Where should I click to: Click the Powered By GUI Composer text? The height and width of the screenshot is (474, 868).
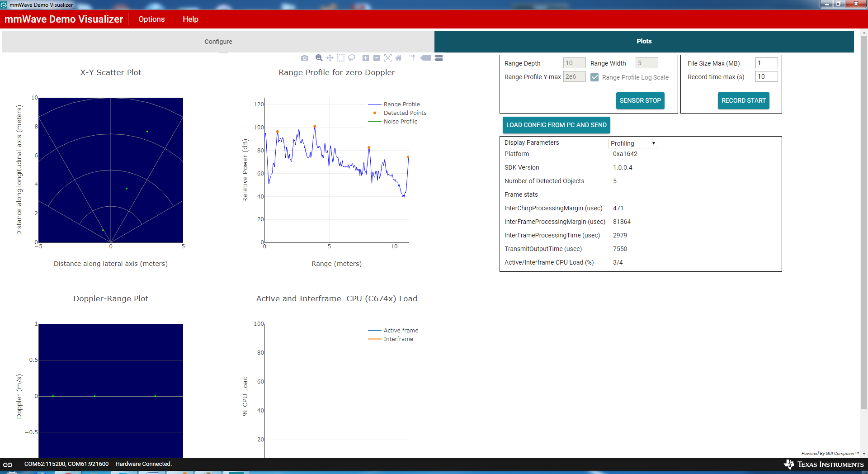coord(830,453)
